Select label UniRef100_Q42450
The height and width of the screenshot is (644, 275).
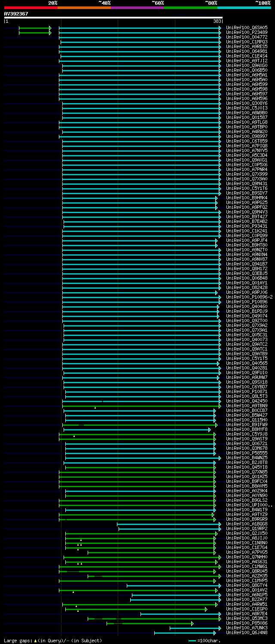click(247, 401)
